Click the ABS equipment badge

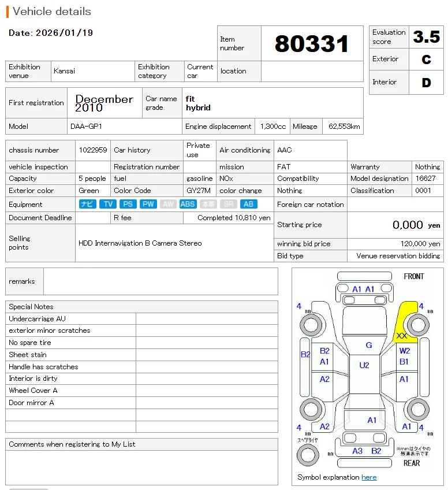click(188, 204)
